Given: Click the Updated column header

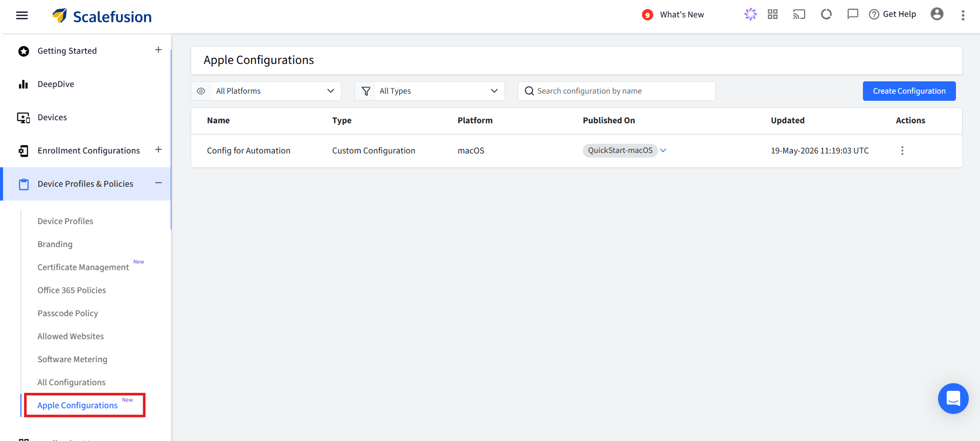Looking at the screenshot, I should [788, 120].
